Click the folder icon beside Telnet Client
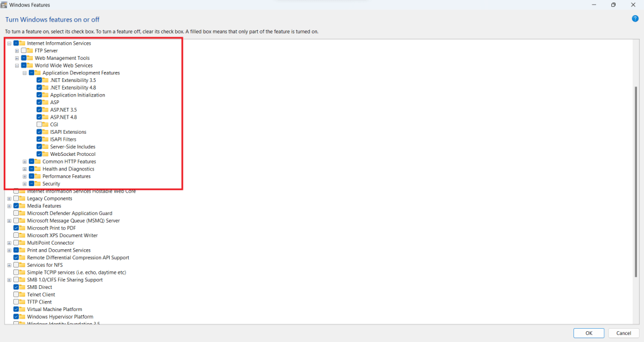This screenshot has width=644, height=342. click(23, 295)
